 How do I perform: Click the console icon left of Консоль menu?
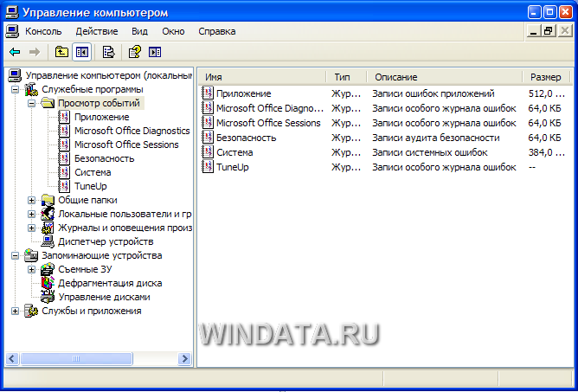point(12,31)
